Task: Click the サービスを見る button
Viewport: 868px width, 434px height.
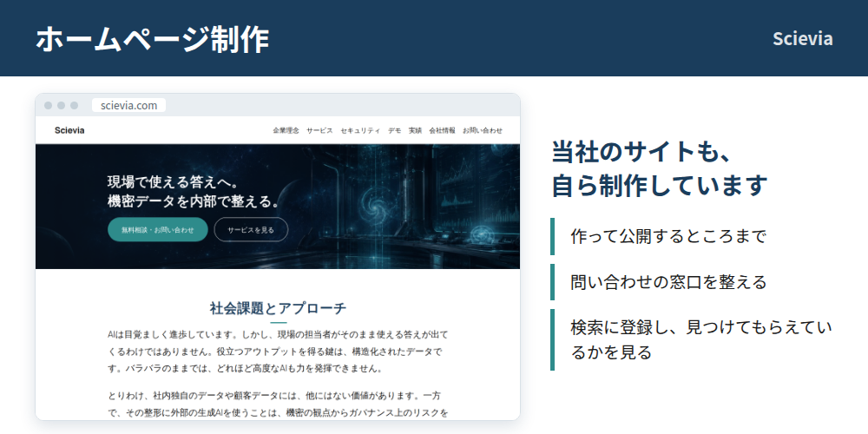Action: pyautogui.click(x=251, y=230)
